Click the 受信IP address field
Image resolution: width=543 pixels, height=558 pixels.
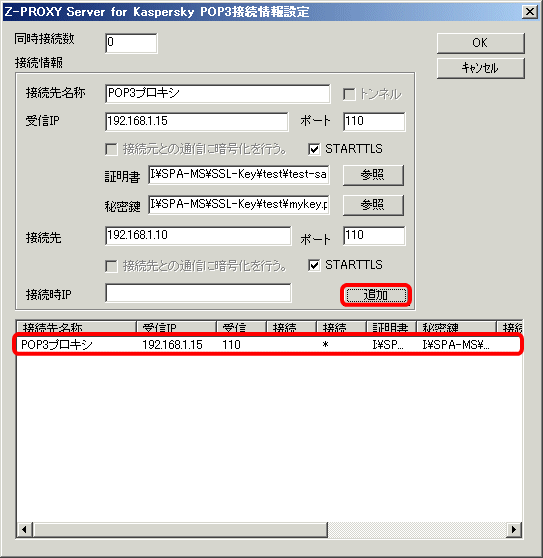pos(197,122)
